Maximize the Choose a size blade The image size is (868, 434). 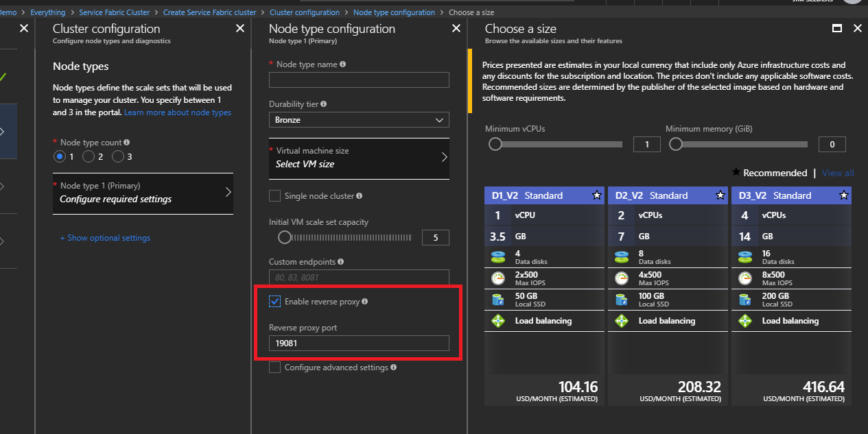point(836,28)
